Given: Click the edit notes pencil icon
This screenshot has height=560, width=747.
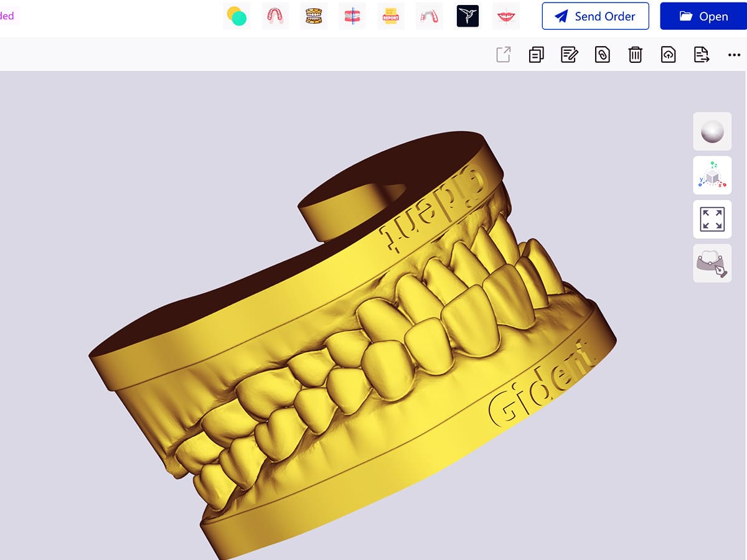Looking at the screenshot, I should coord(569,55).
